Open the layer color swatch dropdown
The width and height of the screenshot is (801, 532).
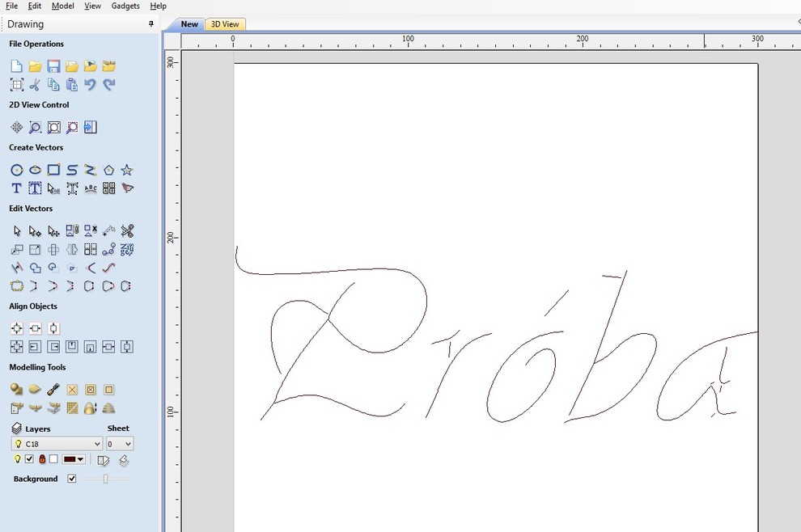point(74,459)
